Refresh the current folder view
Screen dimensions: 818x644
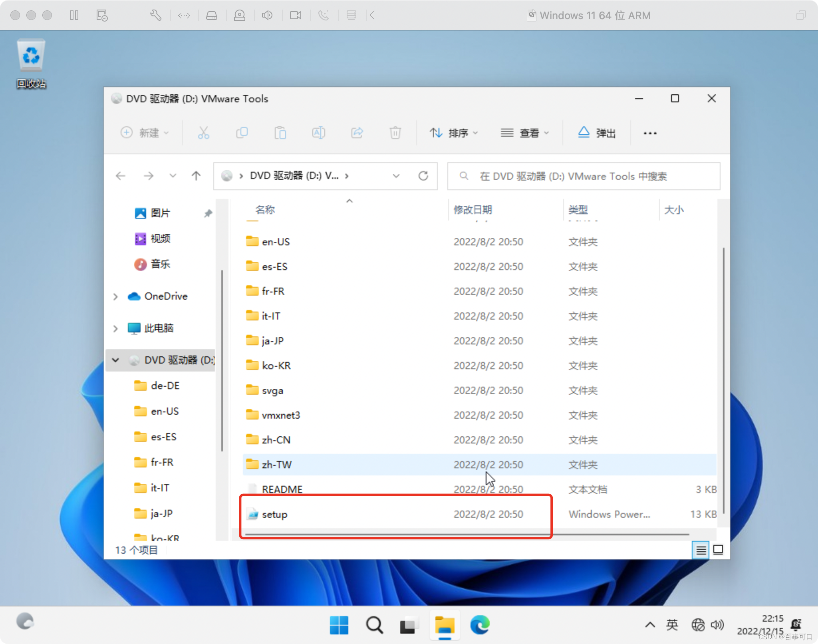click(x=423, y=176)
